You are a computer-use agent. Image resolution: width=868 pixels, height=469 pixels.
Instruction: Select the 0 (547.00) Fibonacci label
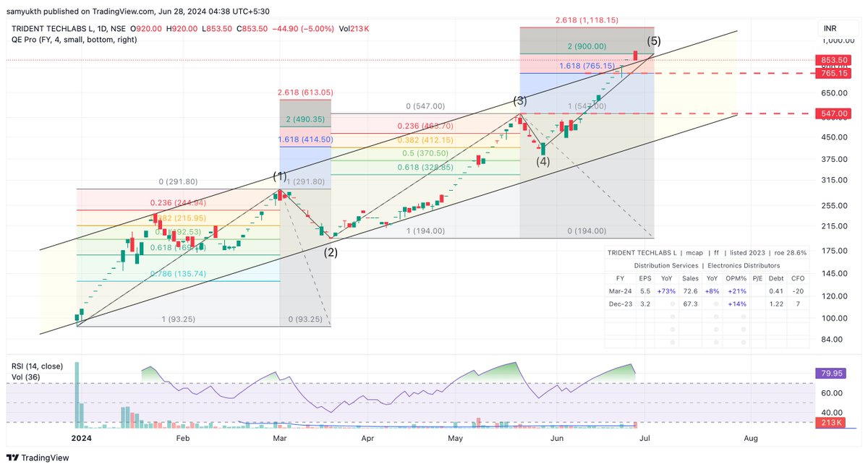(425, 106)
